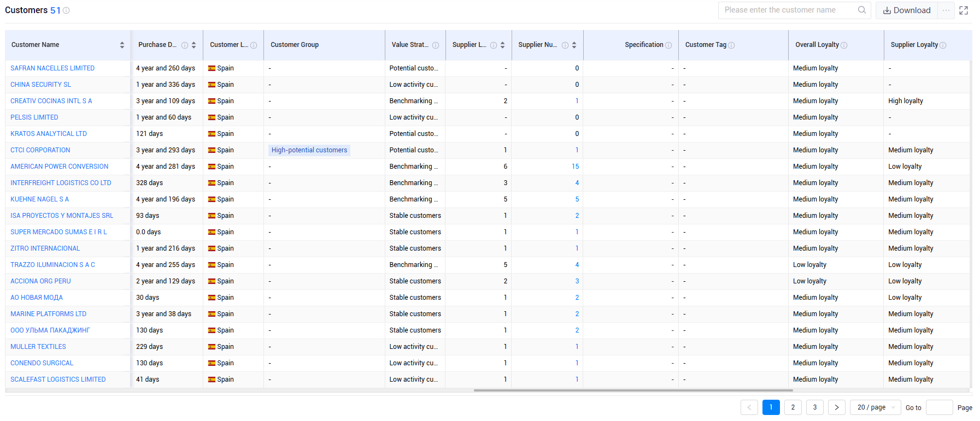Open PELSIS LIMITED customer

(x=34, y=117)
